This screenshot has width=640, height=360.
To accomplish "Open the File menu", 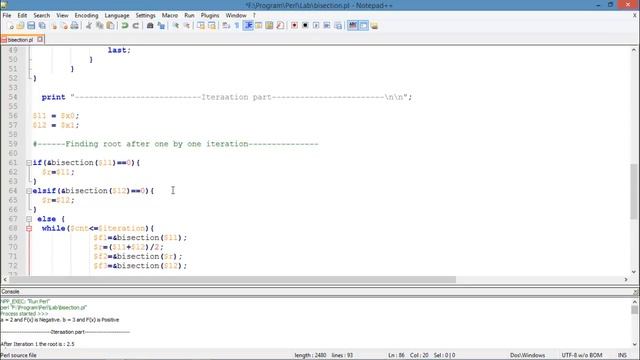I will click(7, 16).
